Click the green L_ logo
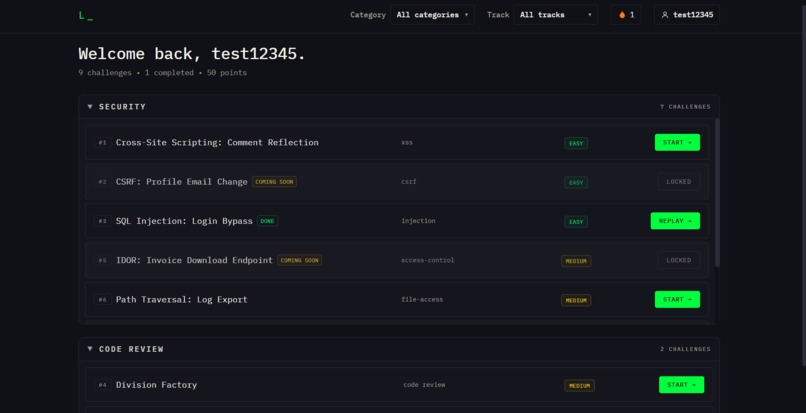 [x=85, y=15]
